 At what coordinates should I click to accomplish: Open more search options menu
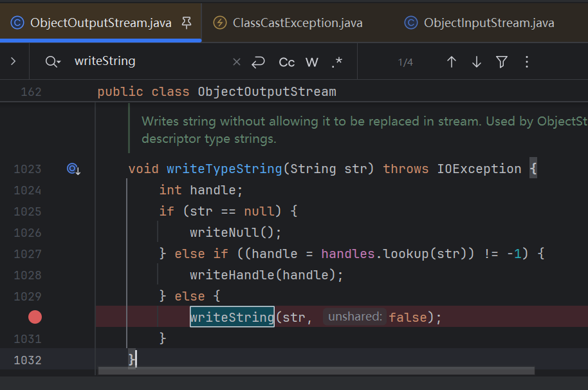(527, 62)
